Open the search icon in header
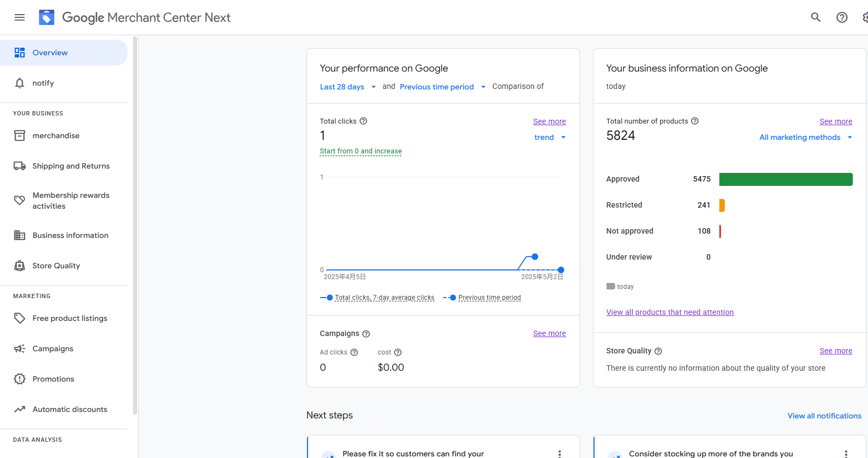Screen dimensions: 868x458 816,17
